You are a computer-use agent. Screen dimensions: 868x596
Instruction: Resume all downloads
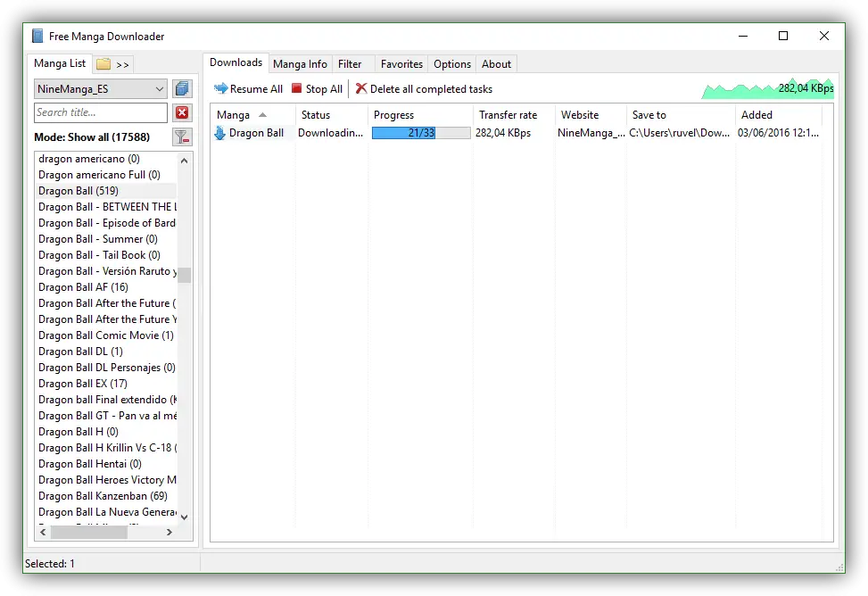248,88
